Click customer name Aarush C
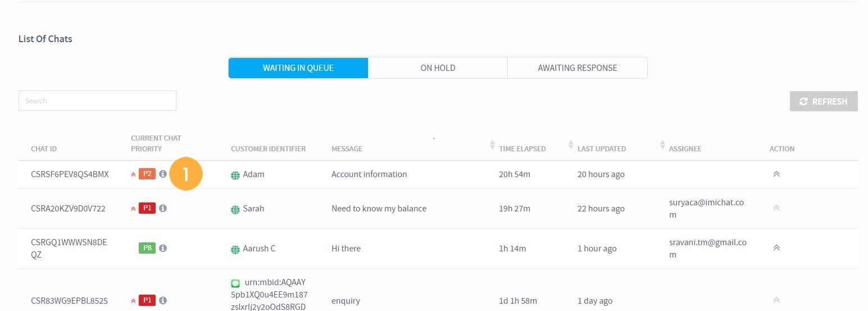The height and width of the screenshot is (311, 868). pyautogui.click(x=259, y=249)
